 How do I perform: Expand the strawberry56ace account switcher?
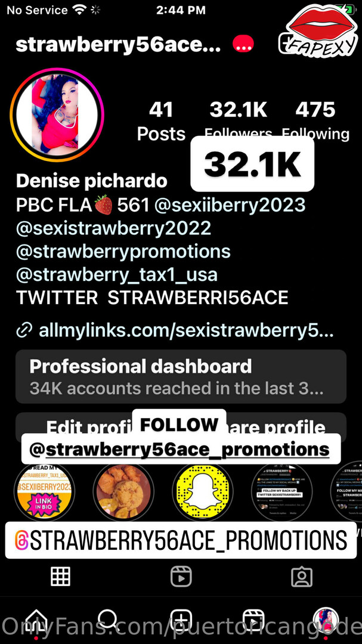click(118, 45)
